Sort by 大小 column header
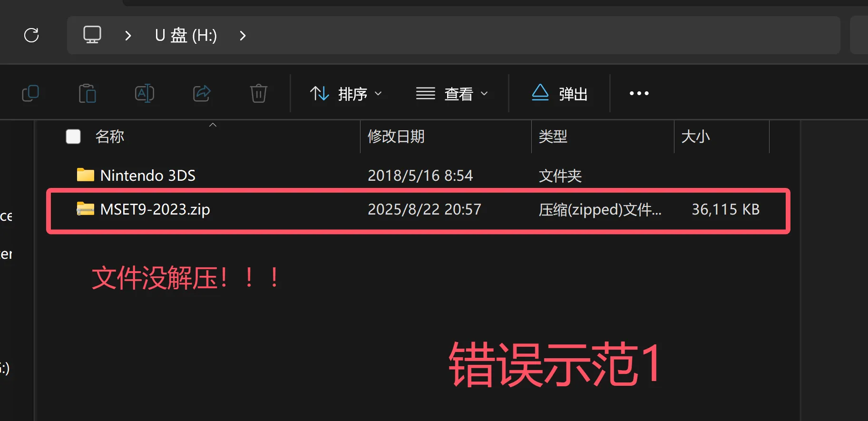Screen dimensions: 868x421 pos(695,137)
